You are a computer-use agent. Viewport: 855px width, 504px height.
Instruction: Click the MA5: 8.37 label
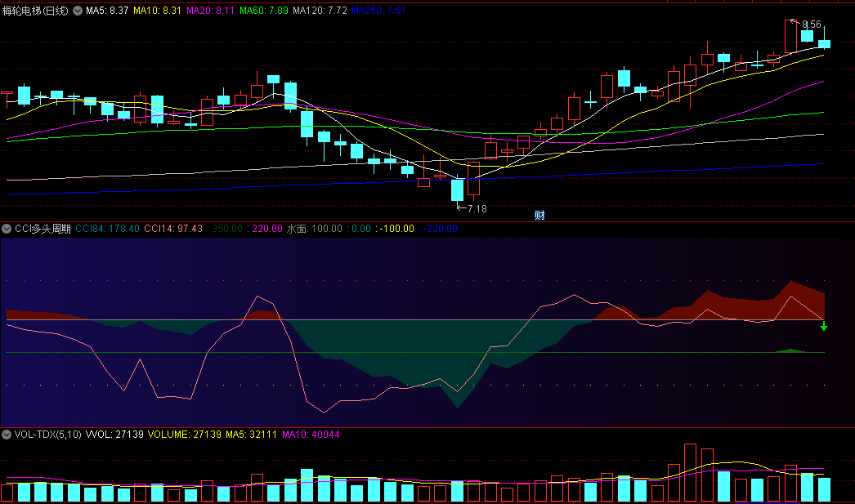click(107, 11)
